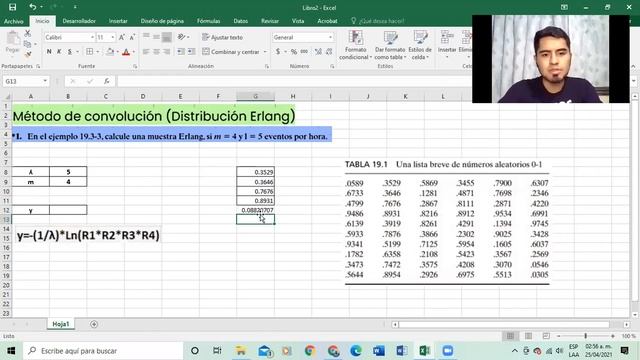Decrease the font size

tap(132, 37)
